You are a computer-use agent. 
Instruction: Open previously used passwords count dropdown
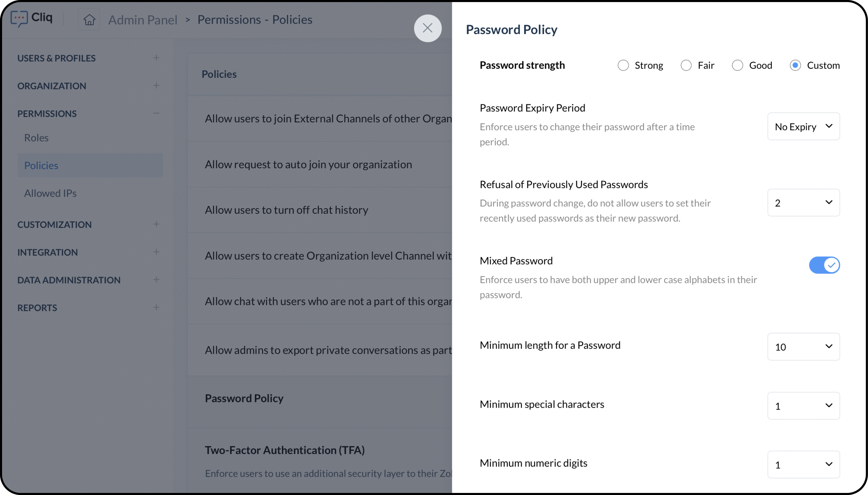point(803,203)
